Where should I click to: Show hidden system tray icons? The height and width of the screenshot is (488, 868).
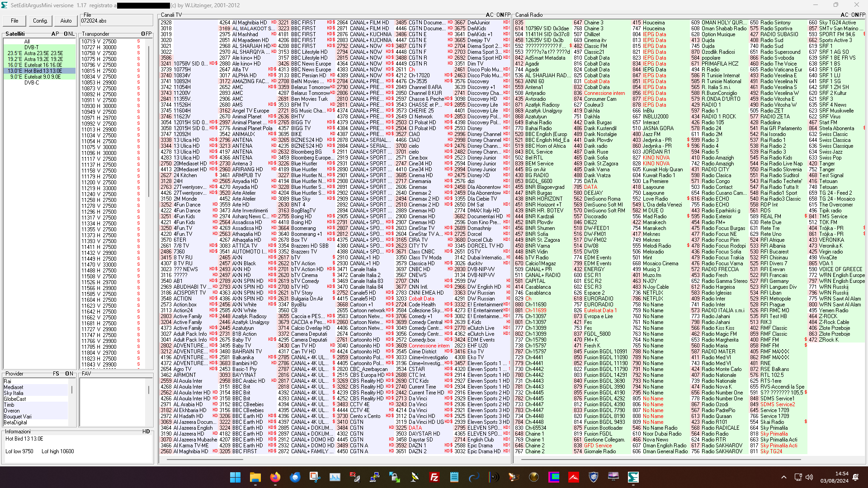pos(783,477)
